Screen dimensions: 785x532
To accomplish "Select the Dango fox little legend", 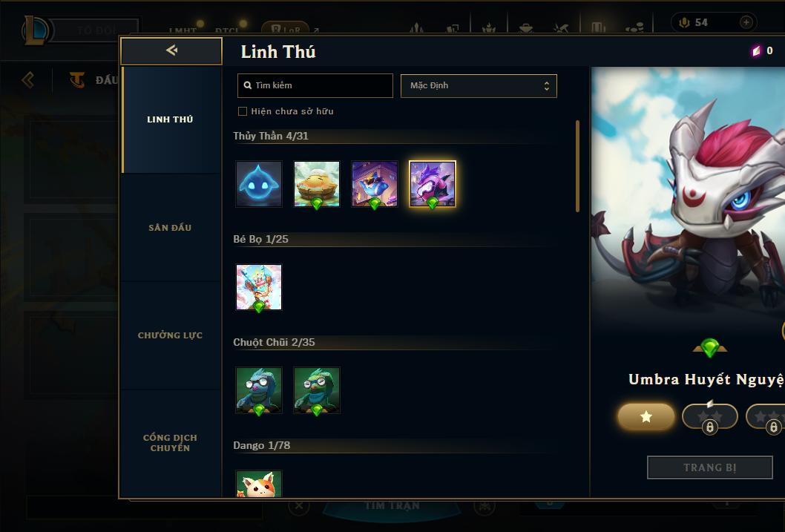I will pyautogui.click(x=259, y=484).
